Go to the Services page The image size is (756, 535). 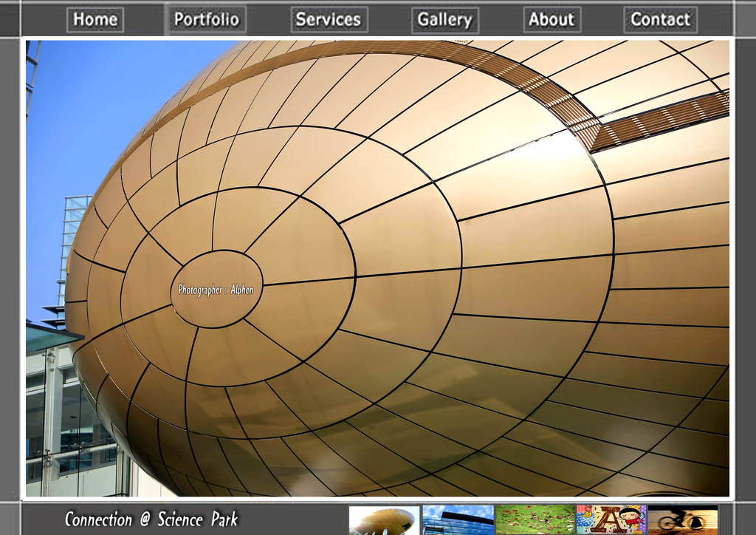[329, 20]
